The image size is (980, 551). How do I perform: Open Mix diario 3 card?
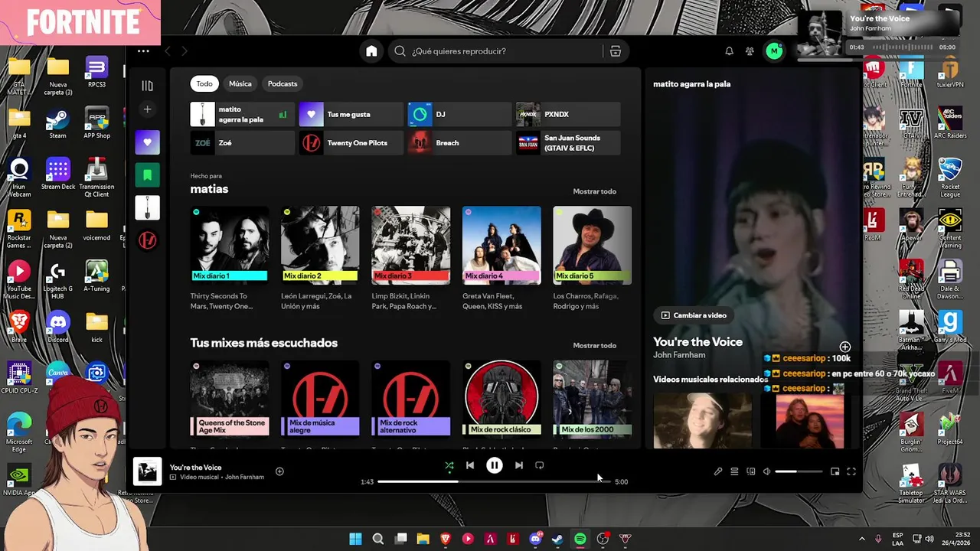click(411, 258)
